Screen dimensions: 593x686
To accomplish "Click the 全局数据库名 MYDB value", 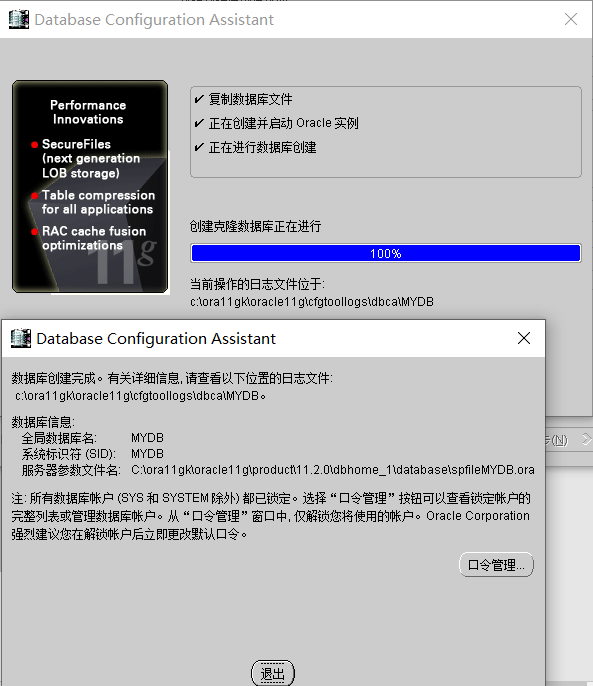I will (147, 438).
